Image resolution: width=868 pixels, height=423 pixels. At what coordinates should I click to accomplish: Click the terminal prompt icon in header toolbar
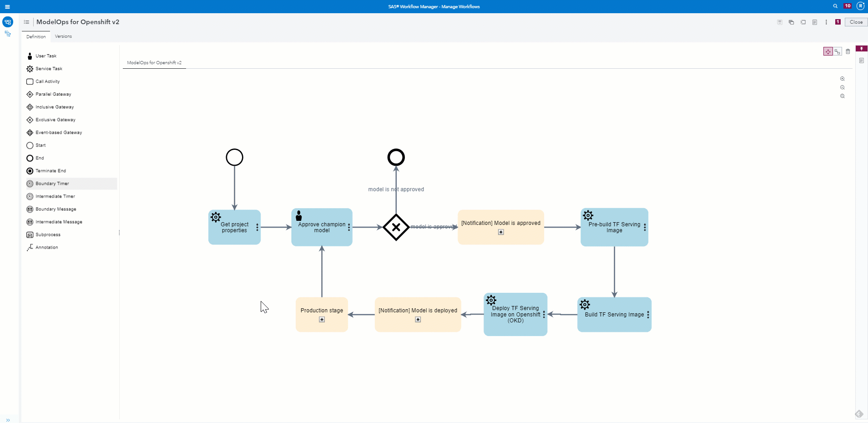pos(803,22)
